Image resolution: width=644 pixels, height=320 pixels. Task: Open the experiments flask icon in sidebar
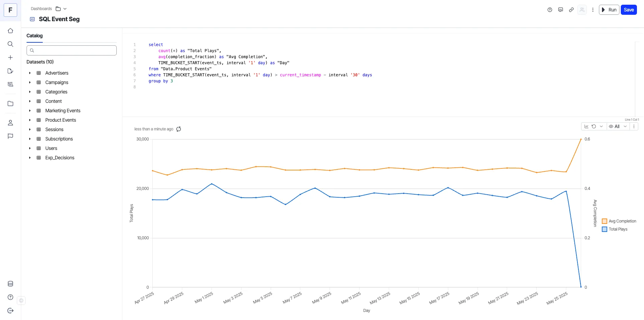click(10, 84)
